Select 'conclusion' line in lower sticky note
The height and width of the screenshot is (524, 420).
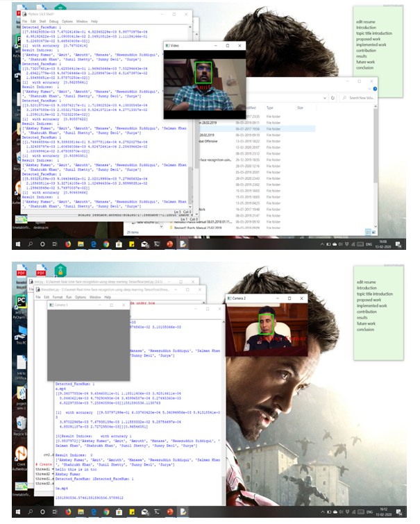pos(365,330)
